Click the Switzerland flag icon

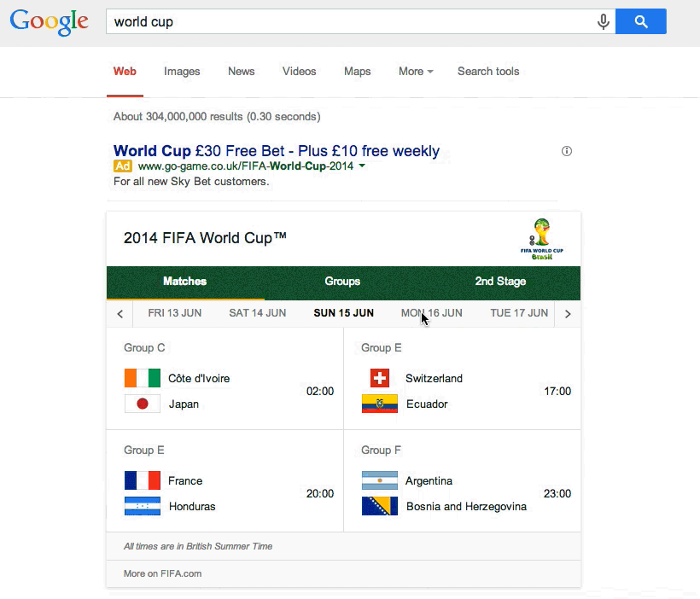pyautogui.click(x=380, y=378)
